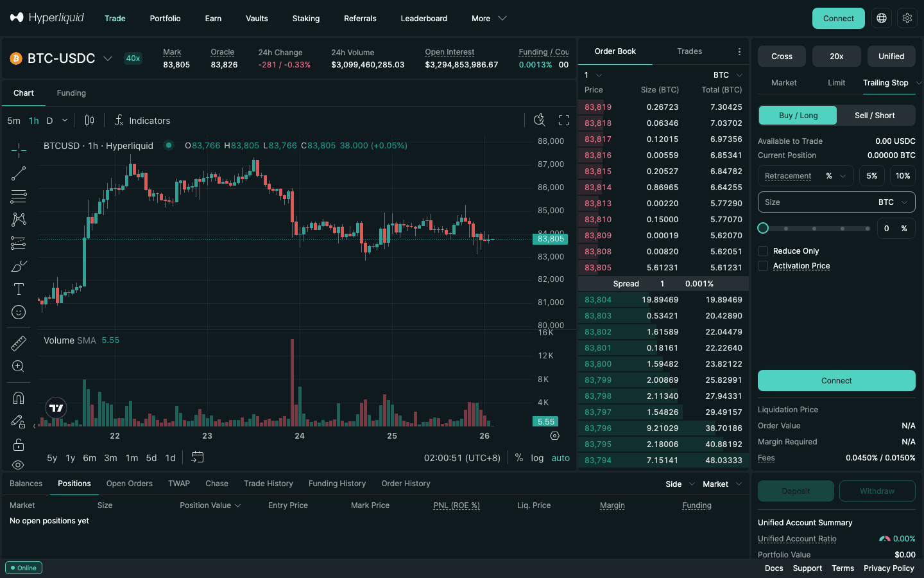The height and width of the screenshot is (578, 924).
Task: Open order book price grouping dropdown
Action: tap(593, 75)
